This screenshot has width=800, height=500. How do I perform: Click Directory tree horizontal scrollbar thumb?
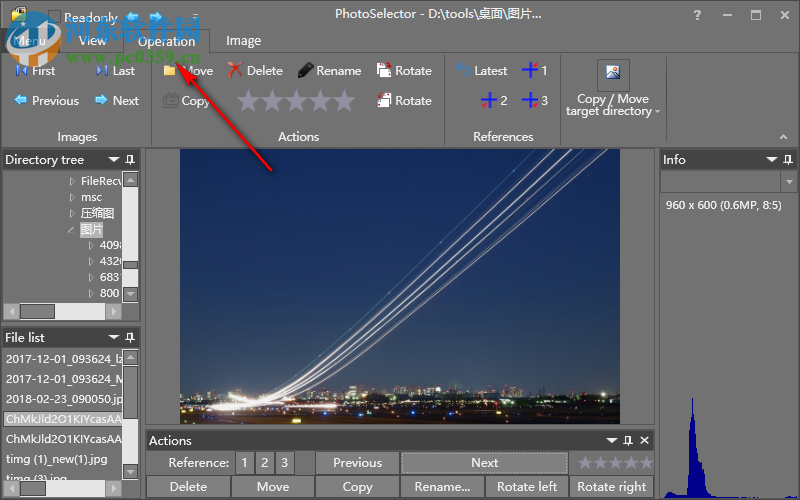(37, 311)
